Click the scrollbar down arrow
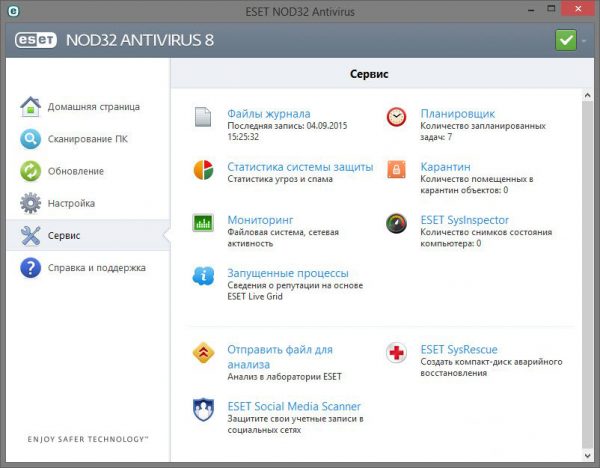The image size is (600, 468). point(588,455)
